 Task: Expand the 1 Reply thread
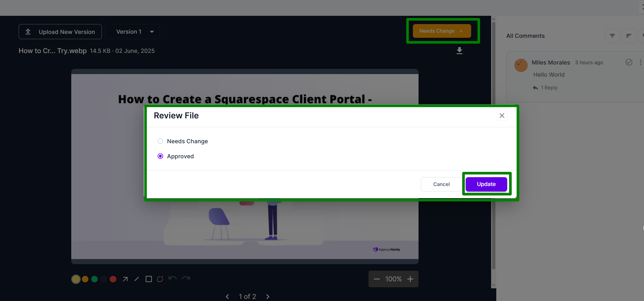[x=545, y=88]
